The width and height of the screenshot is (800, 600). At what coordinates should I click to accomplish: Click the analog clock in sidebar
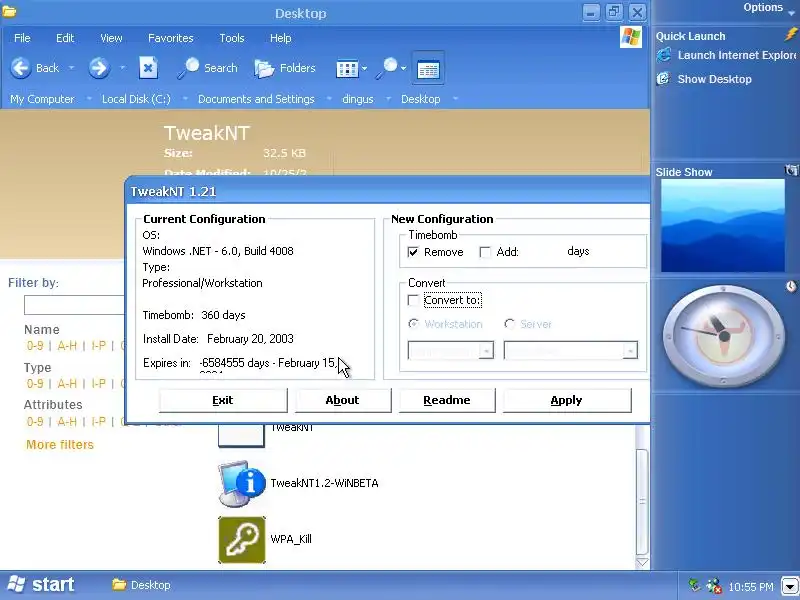[x=723, y=336]
